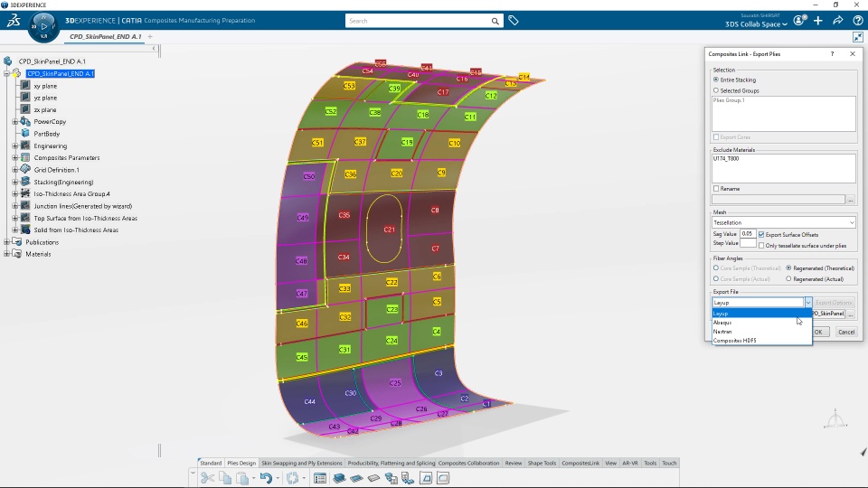Open the tag icon next to search
Viewport: 868px width, 488px height.
pyautogui.click(x=514, y=21)
